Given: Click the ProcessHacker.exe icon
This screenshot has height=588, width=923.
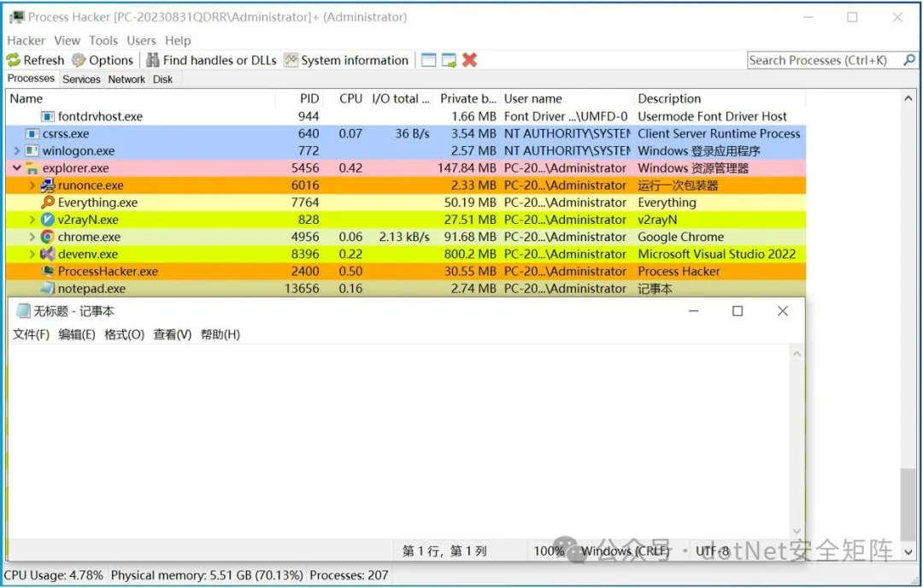Looking at the screenshot, I should pos(48,271).
